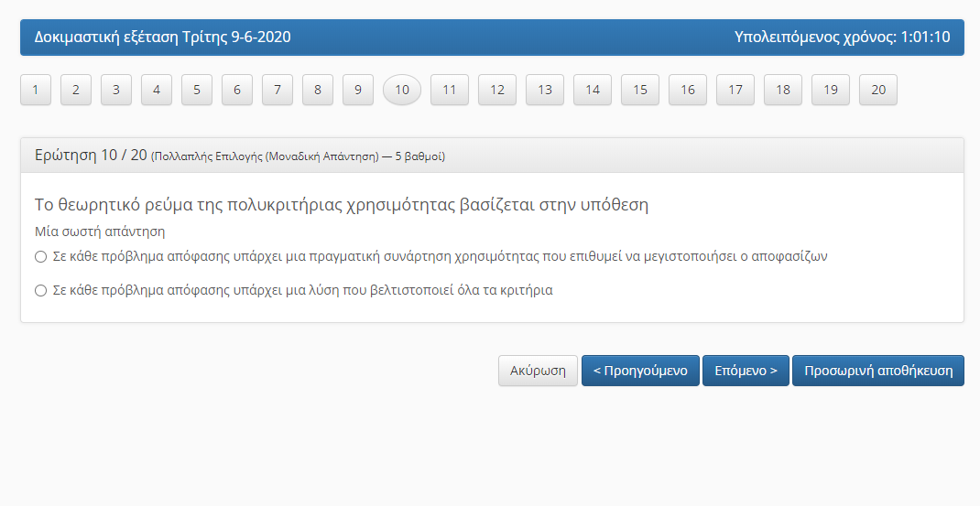
Task: Click the remaining time countdown display
Action: point(842,38)
